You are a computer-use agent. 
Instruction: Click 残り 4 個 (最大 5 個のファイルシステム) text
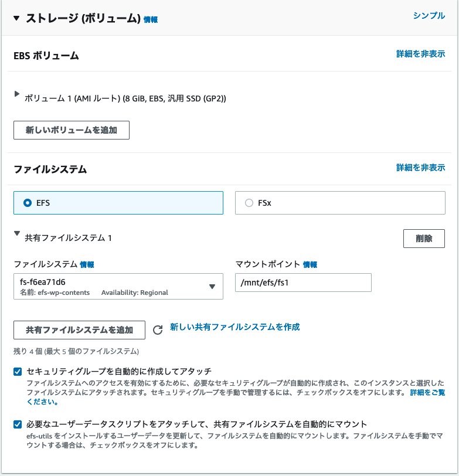pyautogui.click(x=76, y=352)
